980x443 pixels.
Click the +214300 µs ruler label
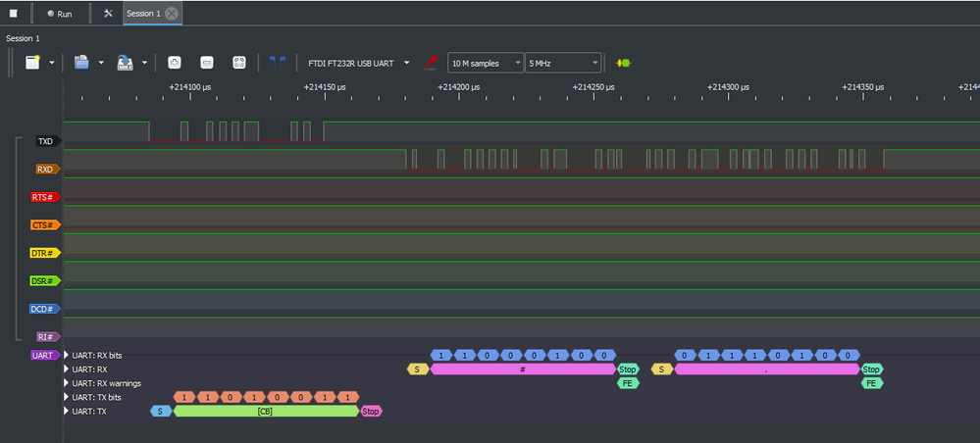(728, 87)
